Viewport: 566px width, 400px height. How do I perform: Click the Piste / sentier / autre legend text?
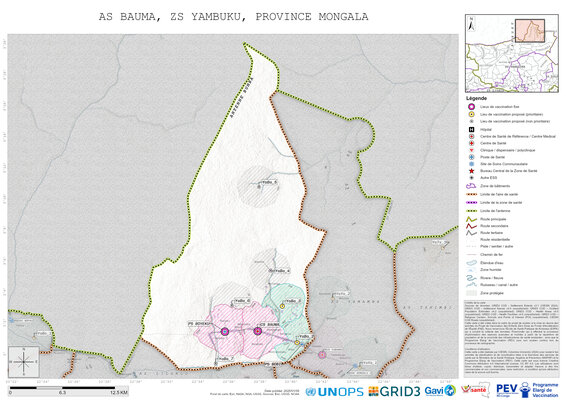tap(496, 246)
